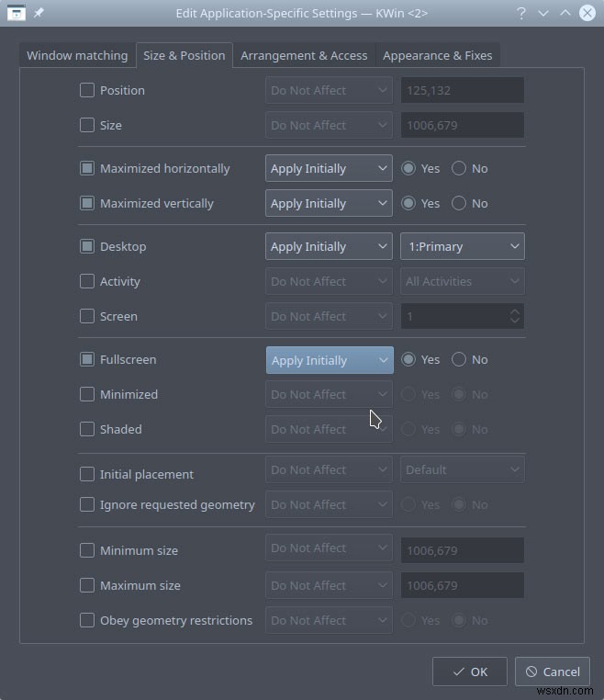Image resolution: width=604 pixels, height=700 pixels.
Task: Tick the Maximum size checkbox
Action: pos(87,585)
